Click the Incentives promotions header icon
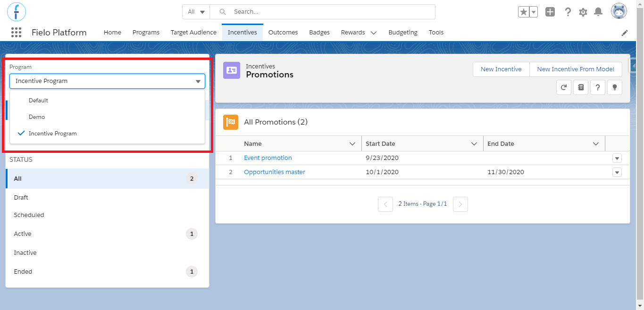 point(232,70)
